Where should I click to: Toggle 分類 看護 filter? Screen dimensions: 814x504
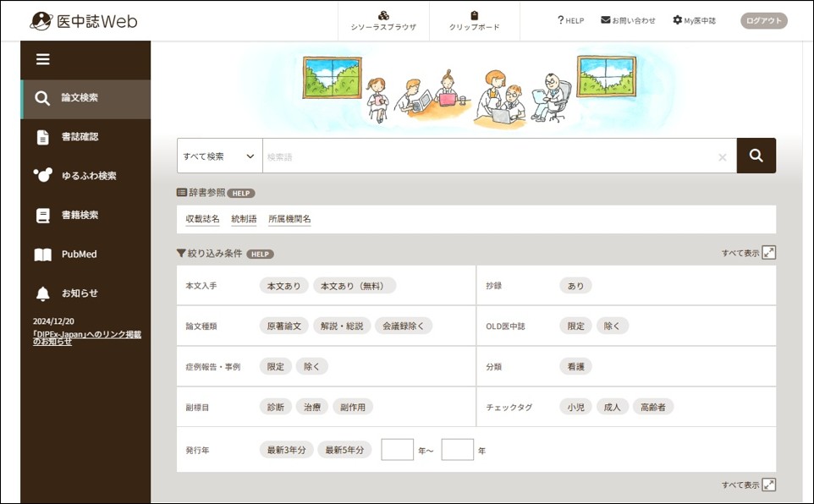(x=575, y=366)
